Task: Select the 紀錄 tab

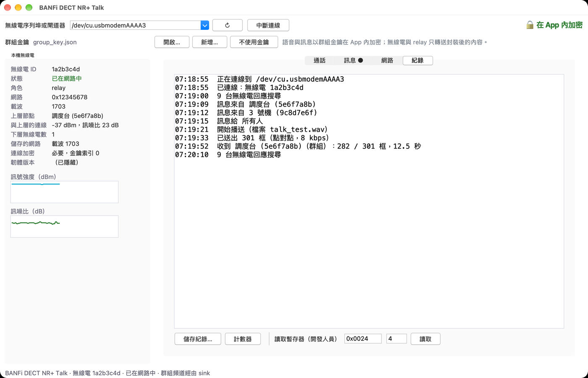Action: coord(417,60)
